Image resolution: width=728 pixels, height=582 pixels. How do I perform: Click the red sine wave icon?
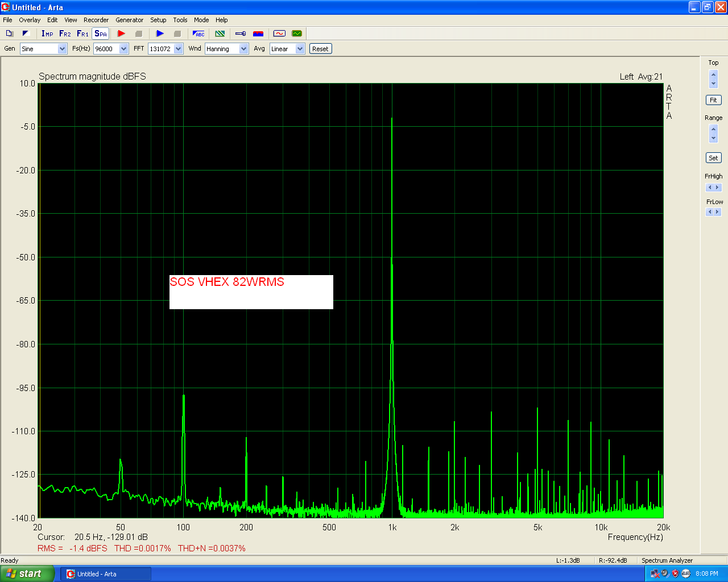(279, 34)
